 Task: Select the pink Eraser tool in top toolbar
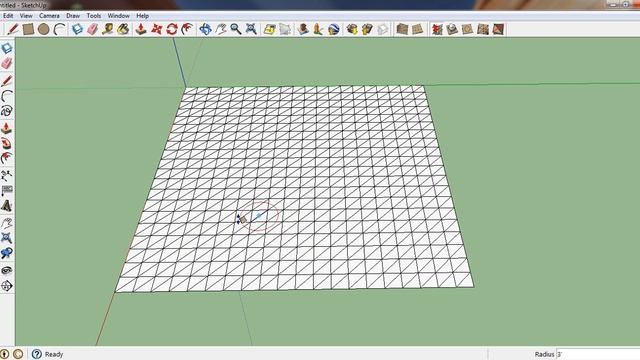[x=93, y=29]
